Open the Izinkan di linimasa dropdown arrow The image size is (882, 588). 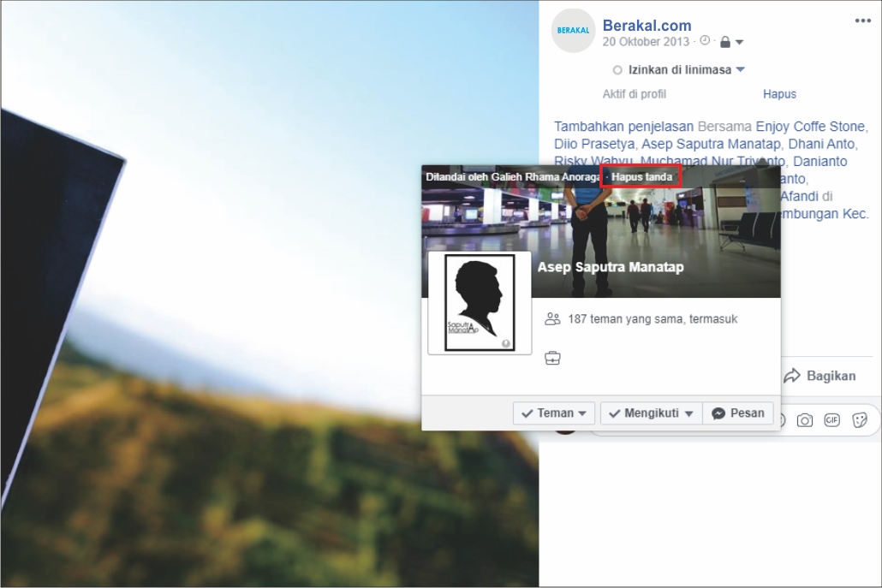(740, 70)
